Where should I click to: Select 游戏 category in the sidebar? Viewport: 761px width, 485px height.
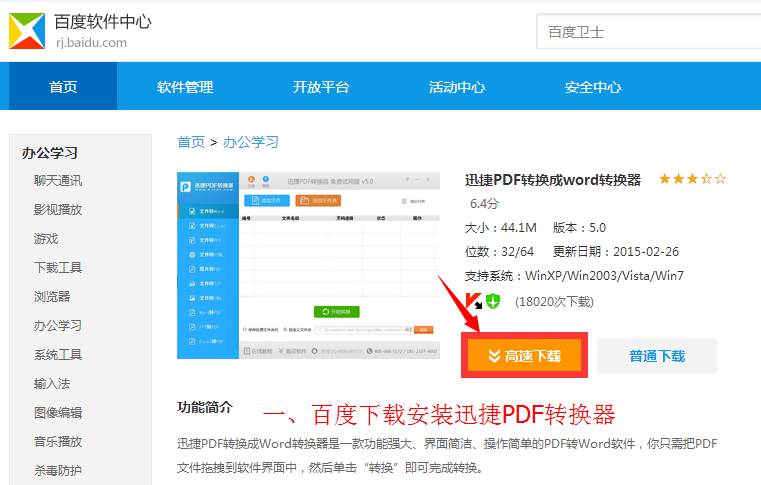click(46, 239)
